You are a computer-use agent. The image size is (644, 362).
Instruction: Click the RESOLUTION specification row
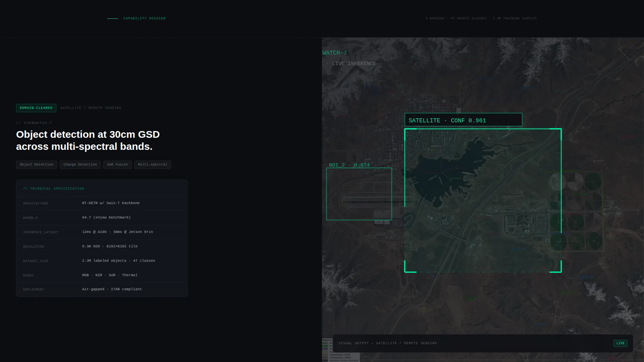click(102, 247)
